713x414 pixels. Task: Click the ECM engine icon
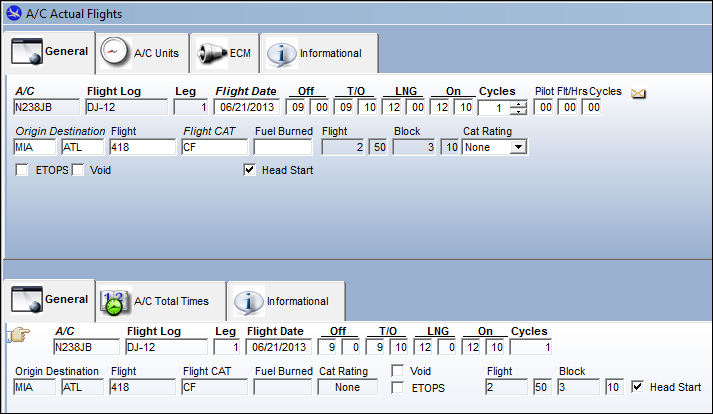[x=211, y=53]
